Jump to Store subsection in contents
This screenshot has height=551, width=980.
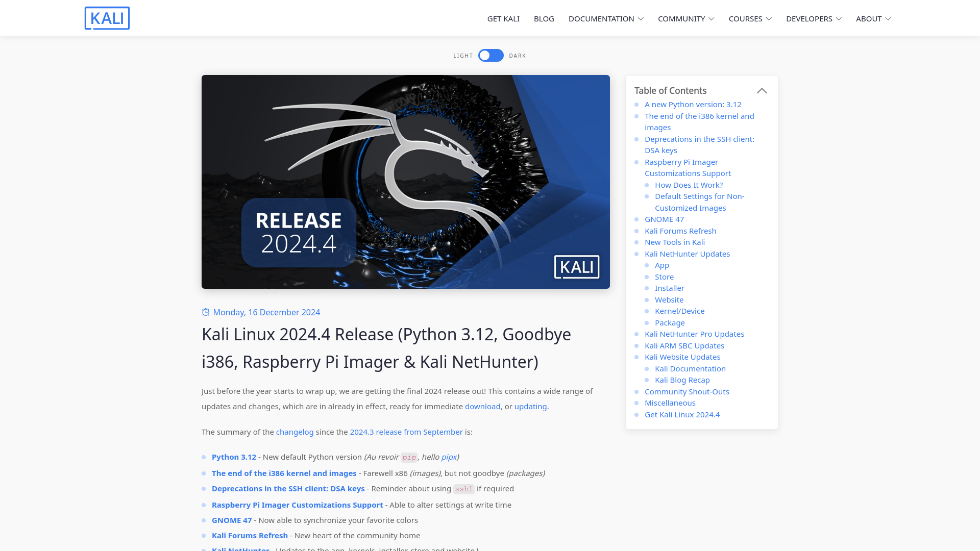tap(664, 277)
